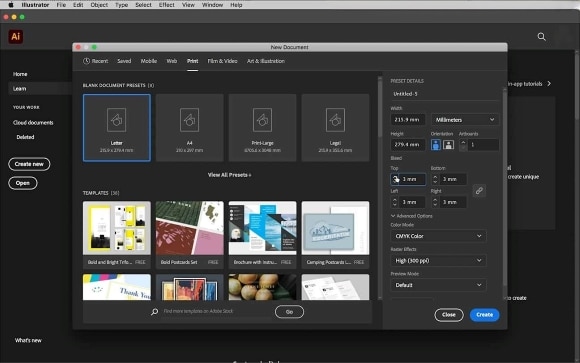Open Deleted in sidebar
The image size is (580, 363).
[x=25, y=137]
